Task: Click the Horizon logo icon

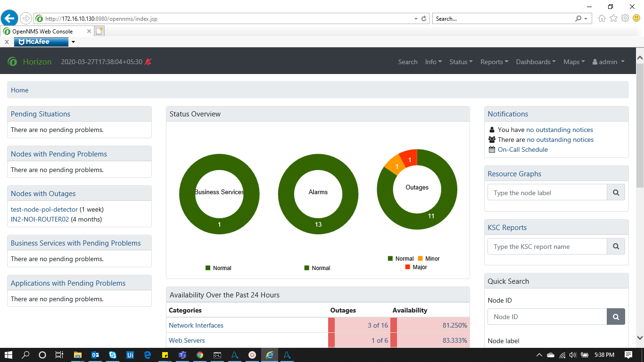Action: [12, 62]
